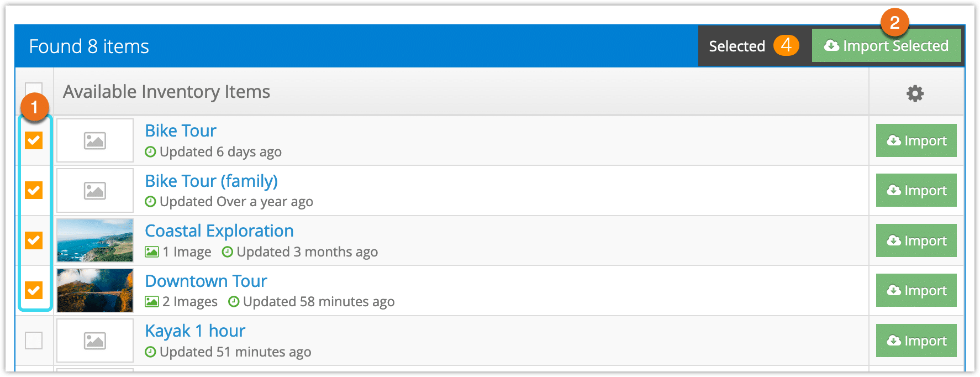Click Bike Tour placeholder image icon
Viewport: 980px width, 377px height.
pyautogui.click(x=95, y=140)
